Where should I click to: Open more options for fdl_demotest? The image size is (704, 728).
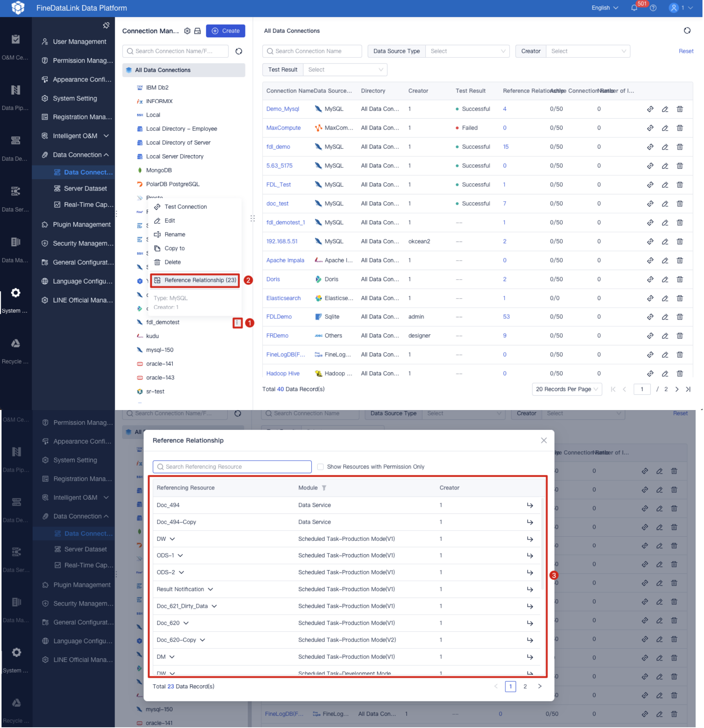pos(237,323)
